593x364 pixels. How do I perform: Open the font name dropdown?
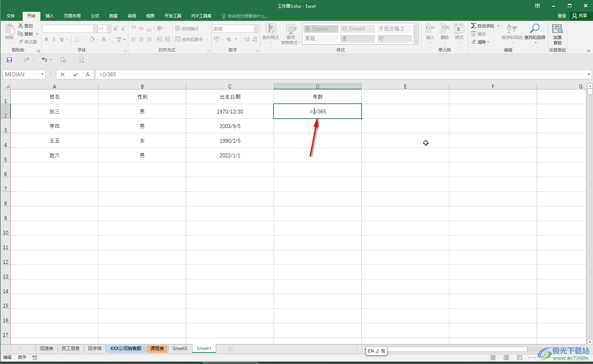pyautogui.click(x=95, y=29)
